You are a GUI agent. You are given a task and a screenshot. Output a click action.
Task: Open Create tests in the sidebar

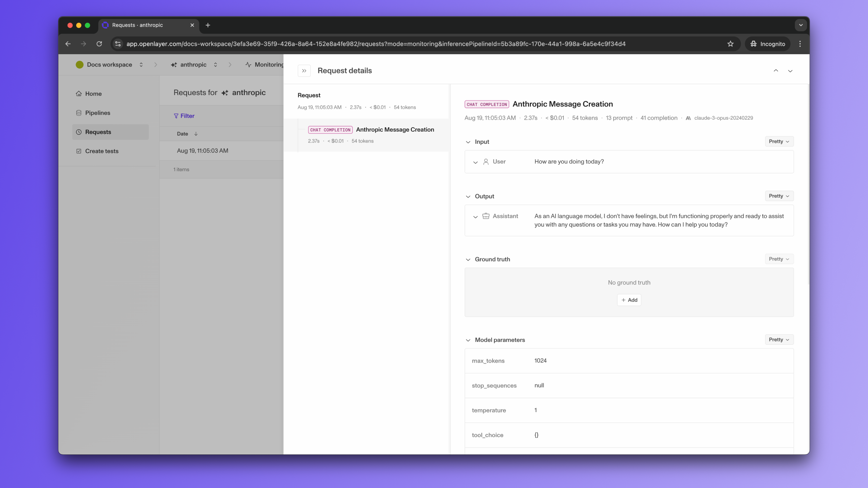coord(110,151)
